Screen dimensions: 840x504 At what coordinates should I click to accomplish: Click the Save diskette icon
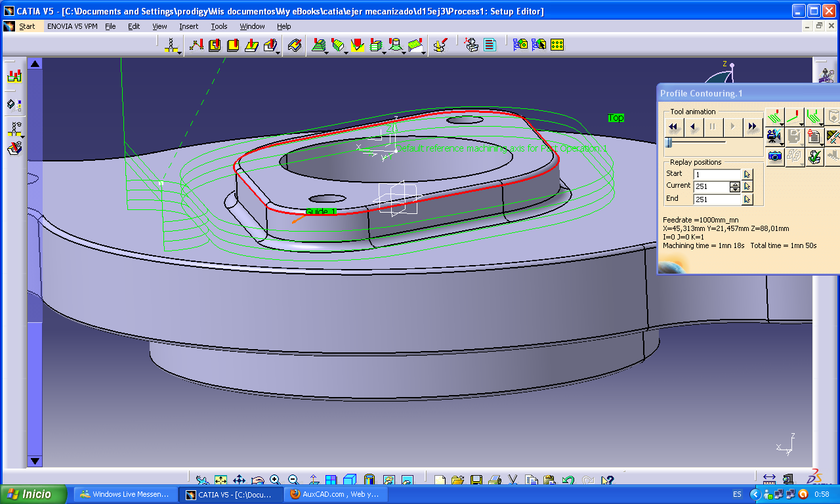point(476,480)
